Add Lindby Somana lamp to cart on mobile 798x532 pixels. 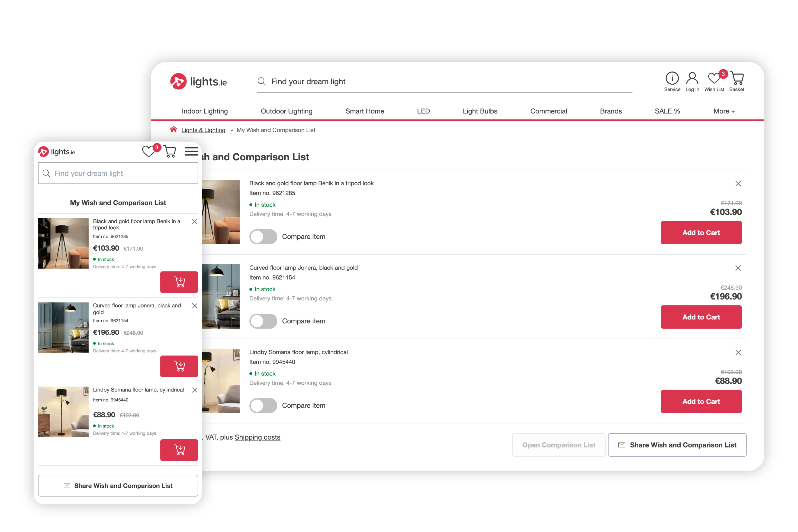point(179,450)
